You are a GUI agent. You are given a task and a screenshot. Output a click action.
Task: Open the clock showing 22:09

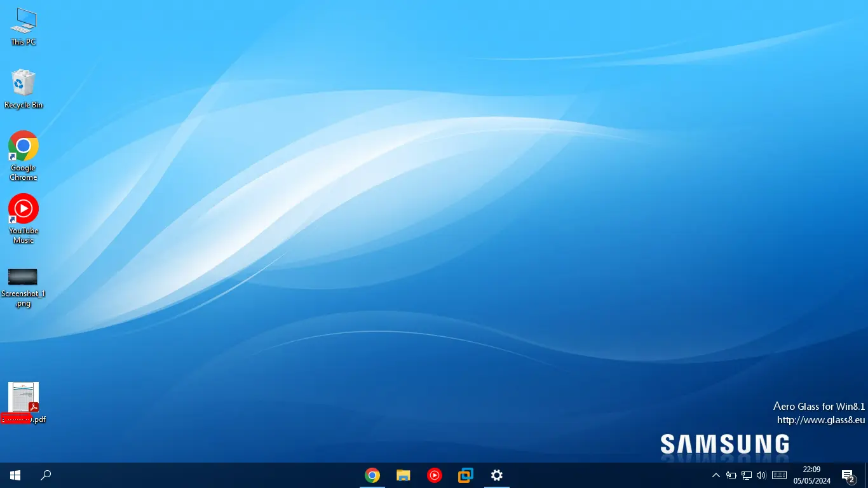(x=811, y=475)
